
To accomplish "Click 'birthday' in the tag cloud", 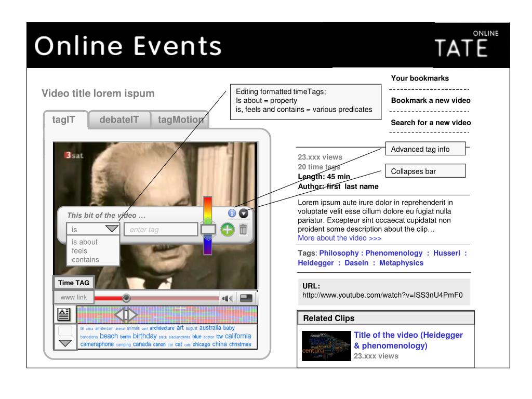I will click(x=144, y=336).
